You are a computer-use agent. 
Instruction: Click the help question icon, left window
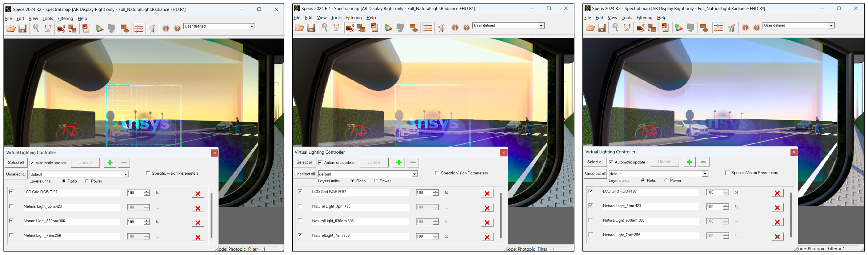click(177, 29)
